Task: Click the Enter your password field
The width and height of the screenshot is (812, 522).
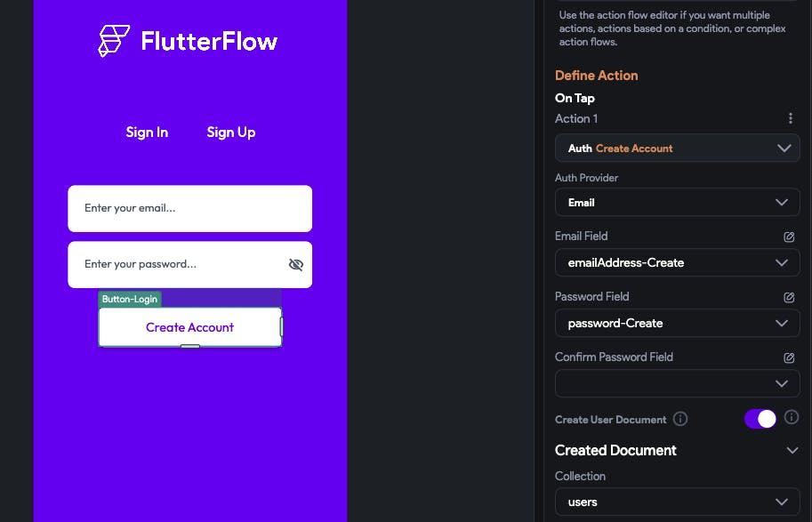Action: (190, 265)
